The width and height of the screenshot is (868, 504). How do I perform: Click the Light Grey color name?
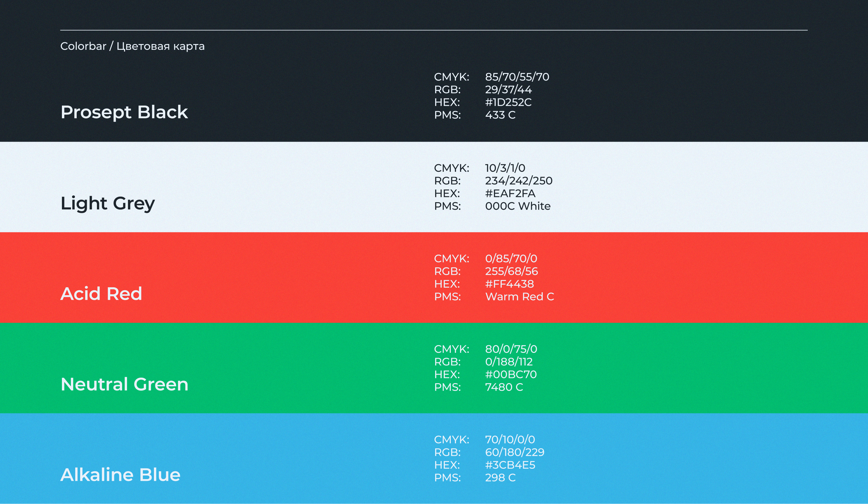point(107,203)
